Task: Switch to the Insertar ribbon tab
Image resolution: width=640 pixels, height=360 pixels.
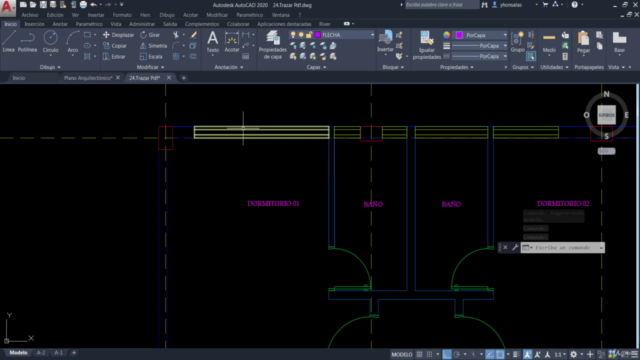Action: tap(34, 24)
